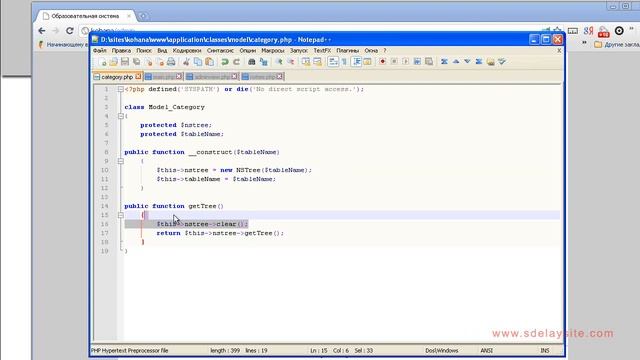This screenshot has height=360, width=640.
Task: Cut selection with the scissors icon
Action: coord(186,62)
